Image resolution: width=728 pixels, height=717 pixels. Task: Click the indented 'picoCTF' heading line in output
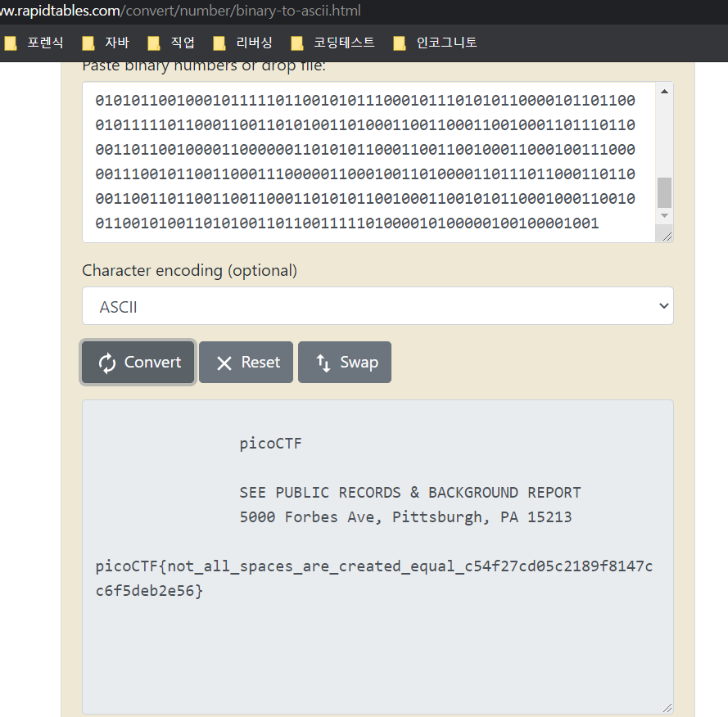click(x=271, y=444)
